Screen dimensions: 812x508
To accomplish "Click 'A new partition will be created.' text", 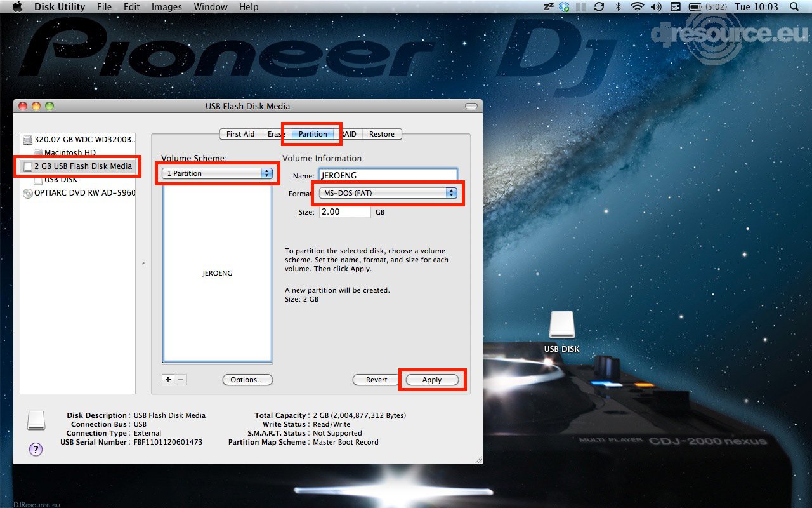I will (337, 290).
